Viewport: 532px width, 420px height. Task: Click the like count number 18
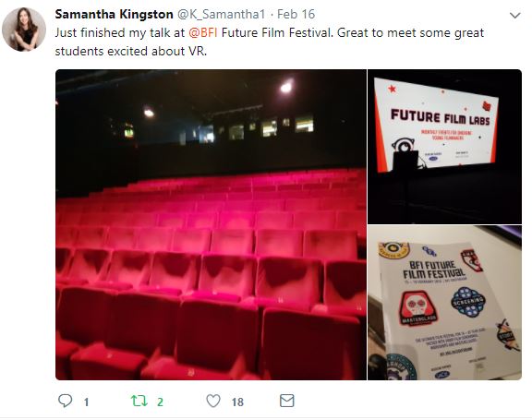click(237, 402)
